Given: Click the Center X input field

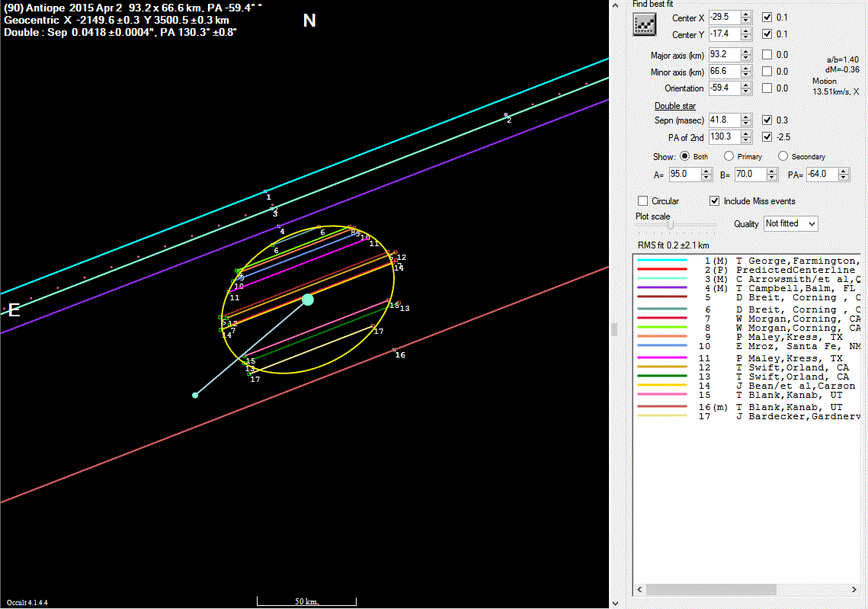Looking at the screenshot, I should (x=725, y=18).
